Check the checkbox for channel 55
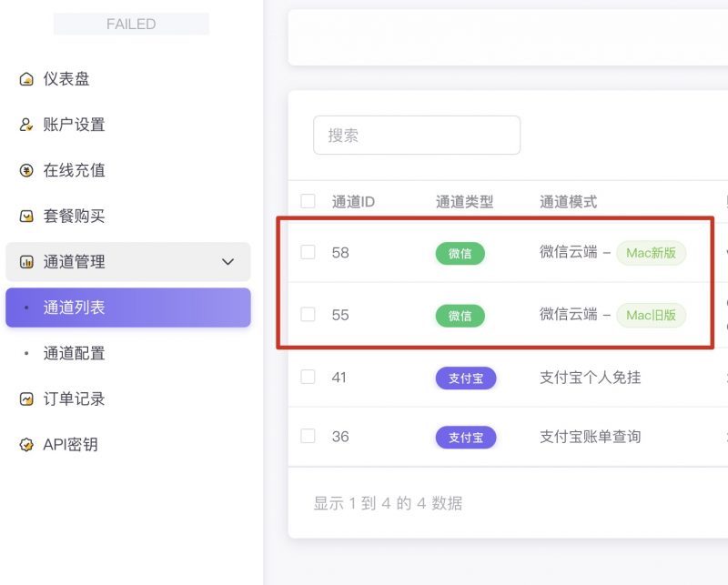728x585 pixels. (x=308, y=316)
